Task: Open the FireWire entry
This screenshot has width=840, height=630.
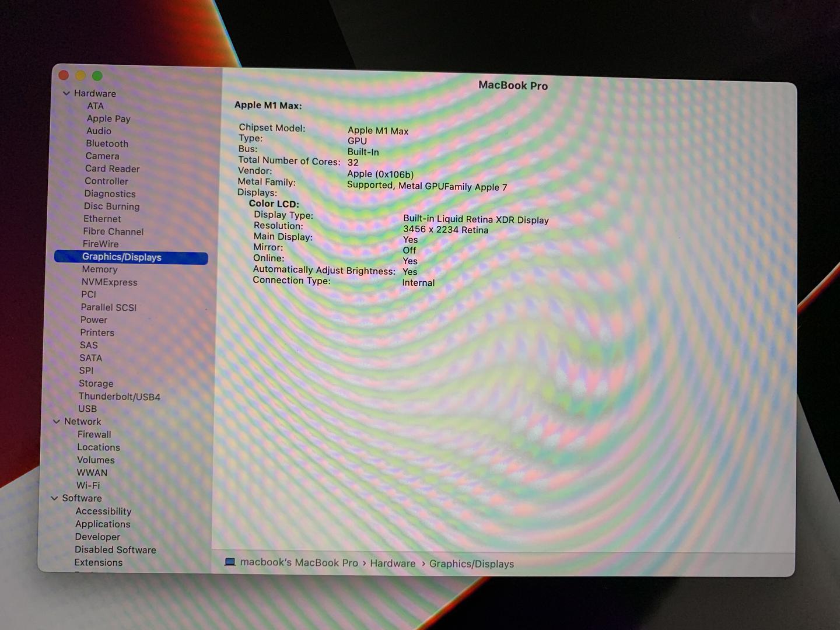Action: click(x=100, y=244)
